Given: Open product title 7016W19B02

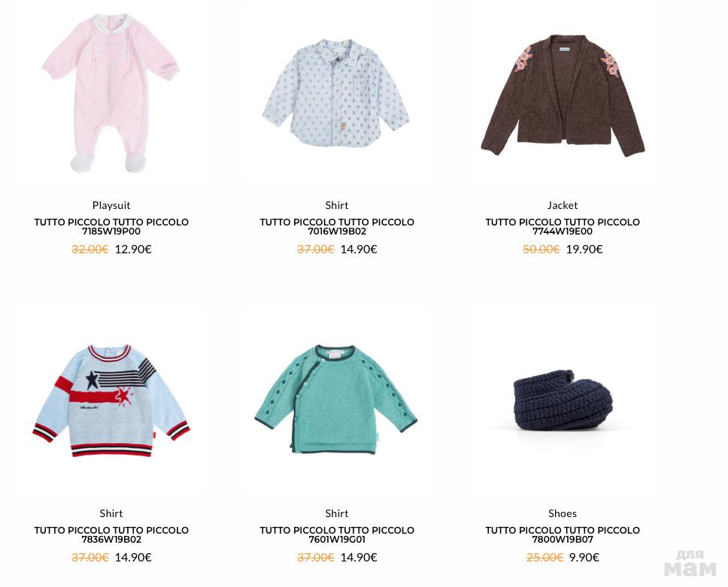Looking at the screenshot, I should (337, 226).
